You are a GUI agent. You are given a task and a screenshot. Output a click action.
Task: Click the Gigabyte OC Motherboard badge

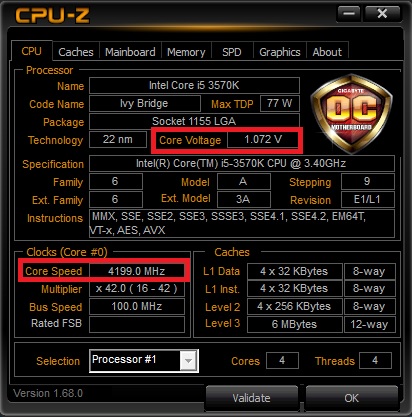pyautogui.click(x=351, y=113)
